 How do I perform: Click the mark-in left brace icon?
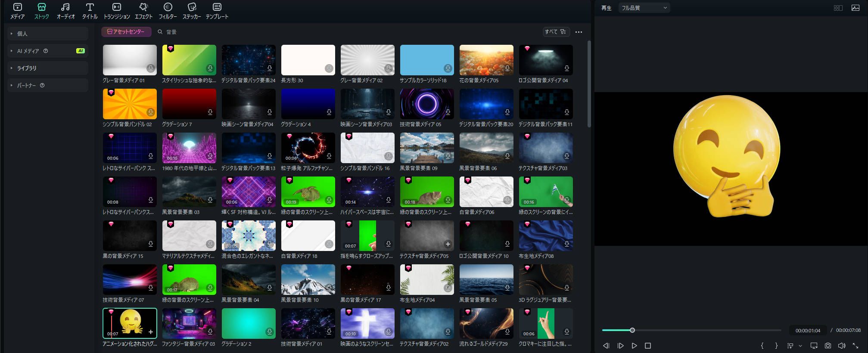[762, 346]
